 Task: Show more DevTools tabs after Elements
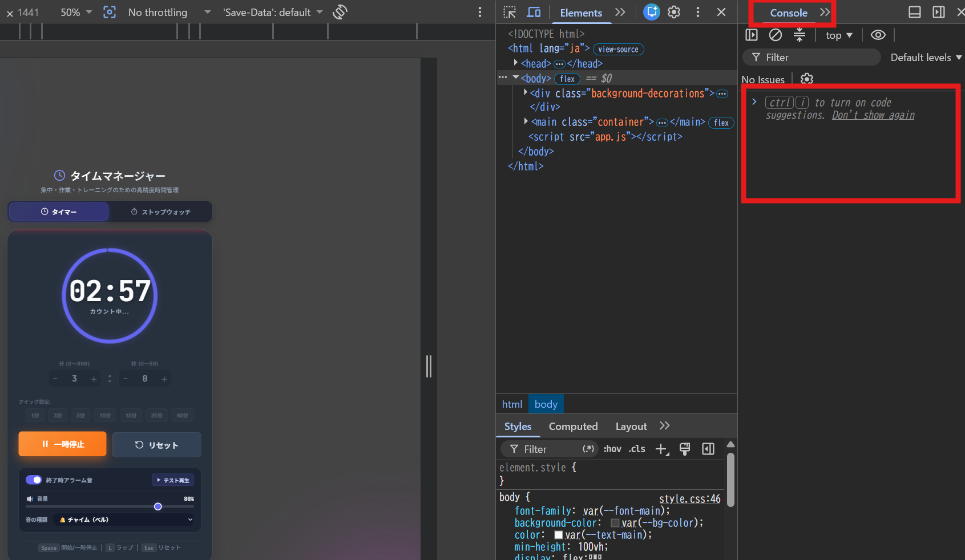point(620,12)
